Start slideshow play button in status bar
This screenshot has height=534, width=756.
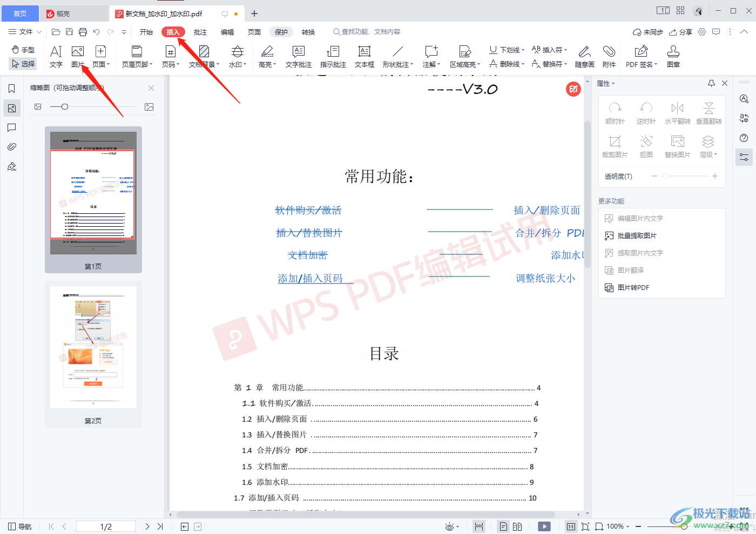tap(544, 526)
